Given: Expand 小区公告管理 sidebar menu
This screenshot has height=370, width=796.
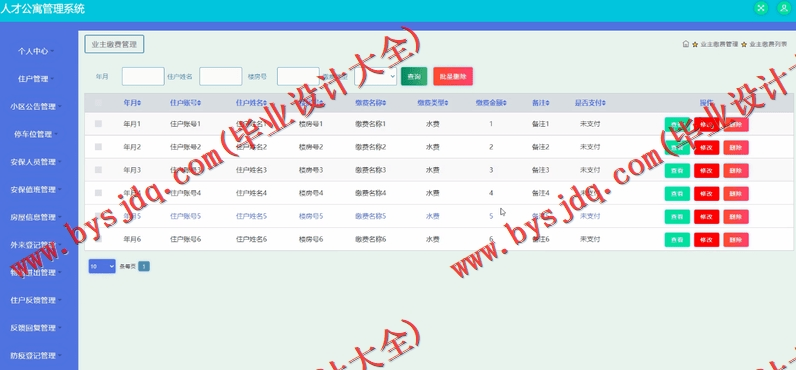Looking at the screenshot, I should tap(36, 107).
